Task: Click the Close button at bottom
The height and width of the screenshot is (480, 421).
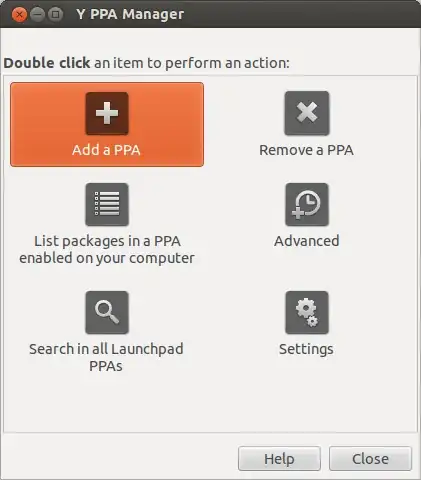Action: coord(370,459)
